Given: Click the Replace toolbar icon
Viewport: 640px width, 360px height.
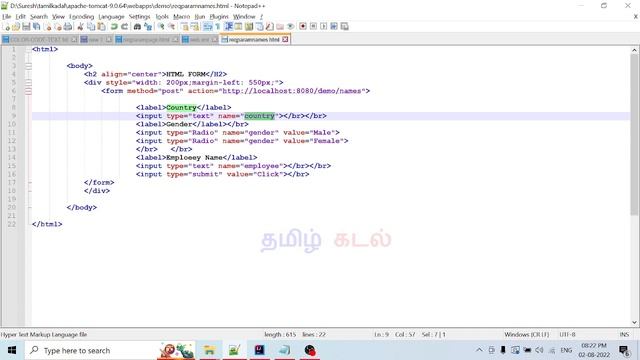Looking at the screenshot, I should click(148, 27).
